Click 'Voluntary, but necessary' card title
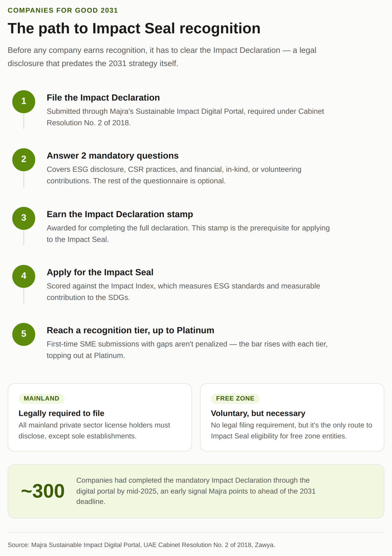Viewport: 392px width, 556px height. [258, 413]
